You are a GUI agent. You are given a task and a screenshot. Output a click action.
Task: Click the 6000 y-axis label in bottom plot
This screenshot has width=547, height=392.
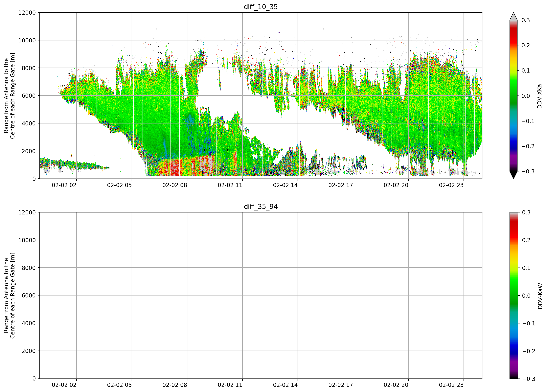click(x=29, y=295)
